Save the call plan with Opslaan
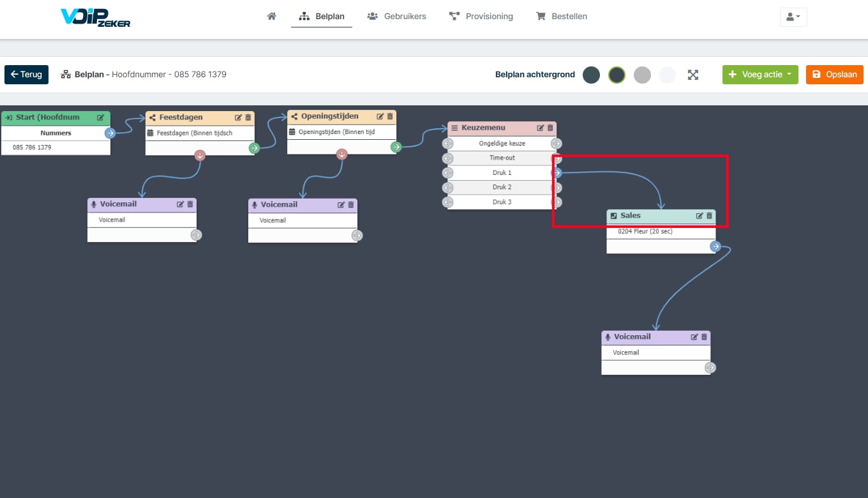This screenshot has width=868, height=498. coord(835,75)
